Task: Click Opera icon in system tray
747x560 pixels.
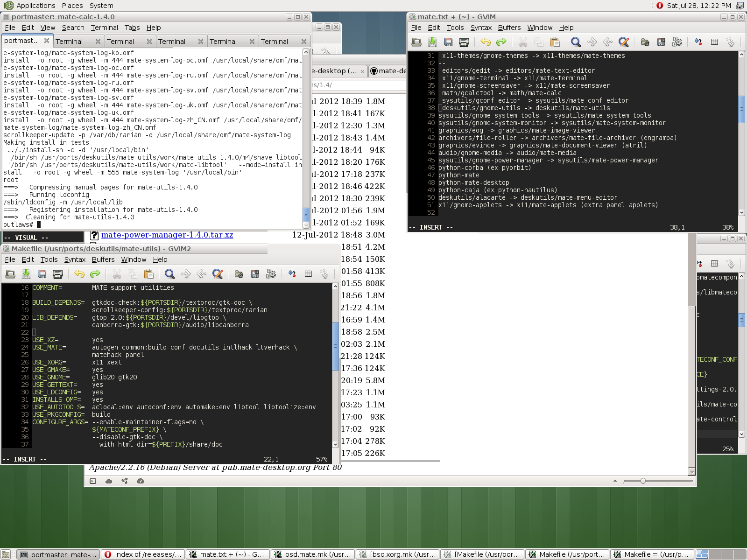Action: (659, 6)
